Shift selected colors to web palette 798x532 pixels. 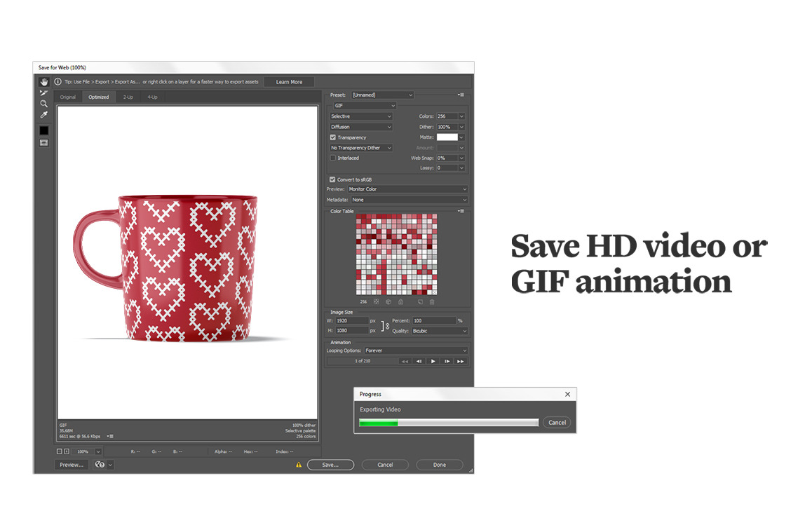point(388,301)
